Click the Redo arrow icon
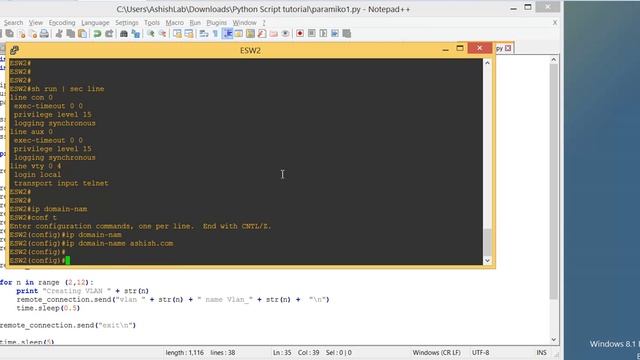 (x=109, y=34)
